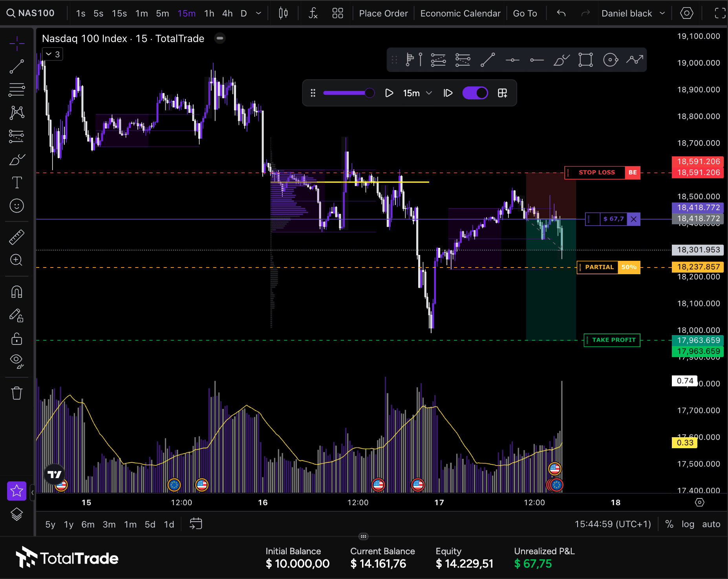Toggle lock all drawings
The image size is (728, 579).
point(17,339)
